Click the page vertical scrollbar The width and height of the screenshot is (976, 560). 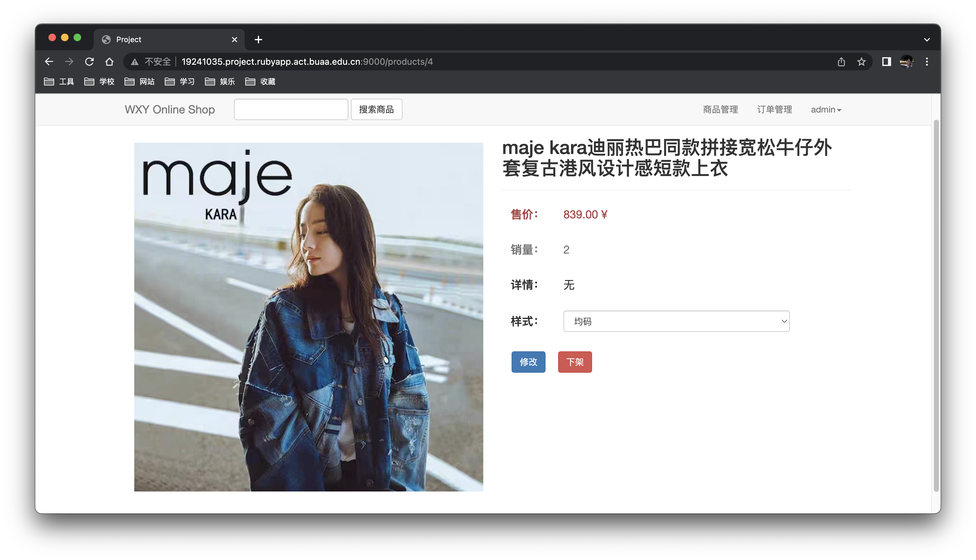pos(936,306)
